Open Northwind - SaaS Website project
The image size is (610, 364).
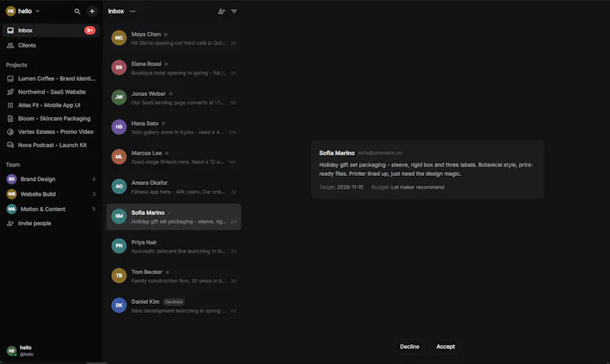pos(51,92)
